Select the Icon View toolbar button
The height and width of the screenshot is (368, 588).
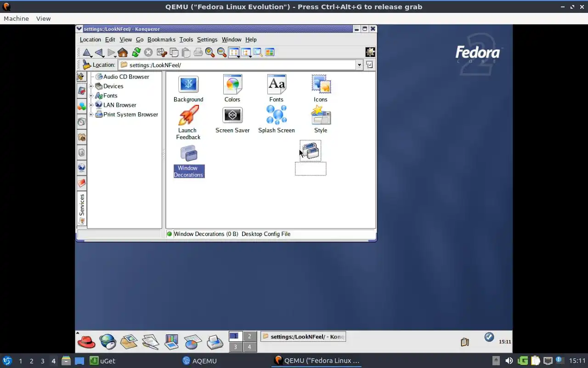234,52
